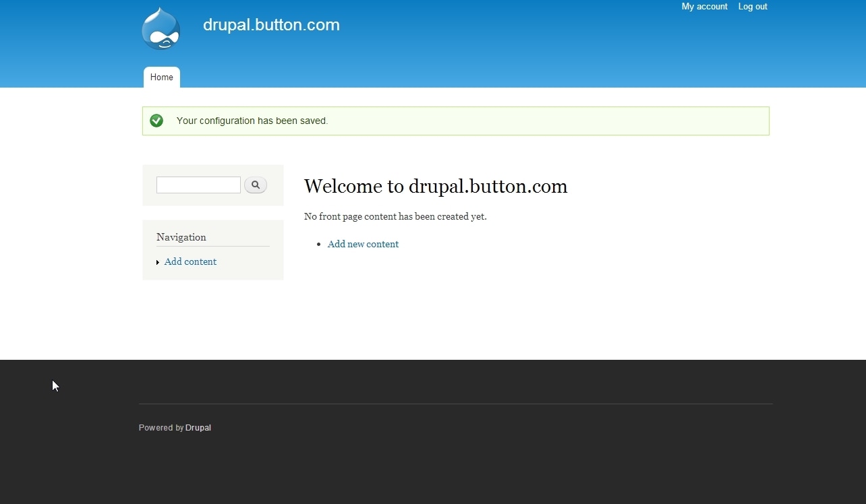
Task: Click the 'Powered by' footer text
Action: click(161, 428)
